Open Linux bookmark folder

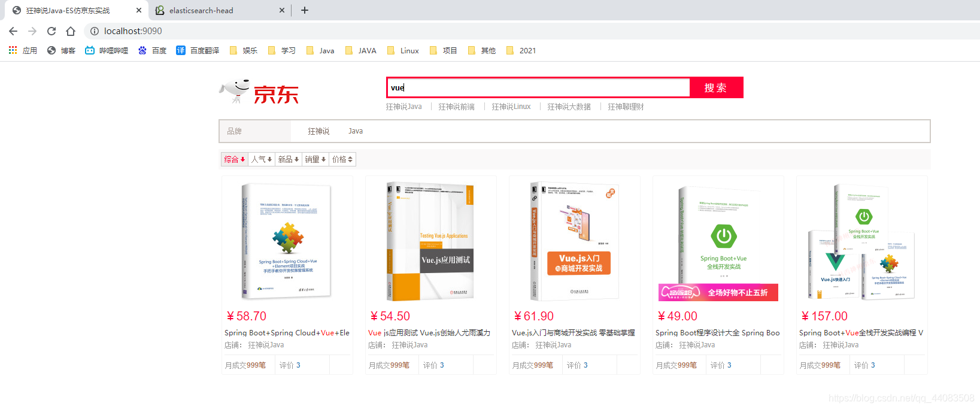tap(403, 50)
